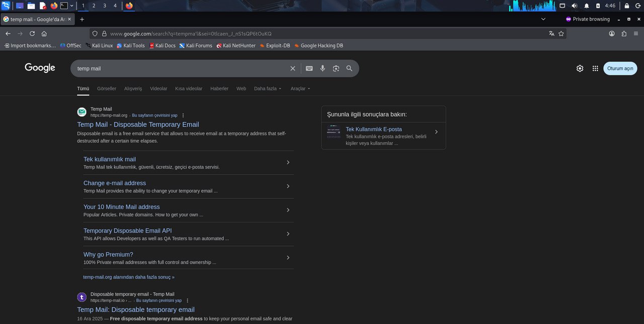
Task: Launch Firefox from the panel launcher
Action: click(54, 6)
